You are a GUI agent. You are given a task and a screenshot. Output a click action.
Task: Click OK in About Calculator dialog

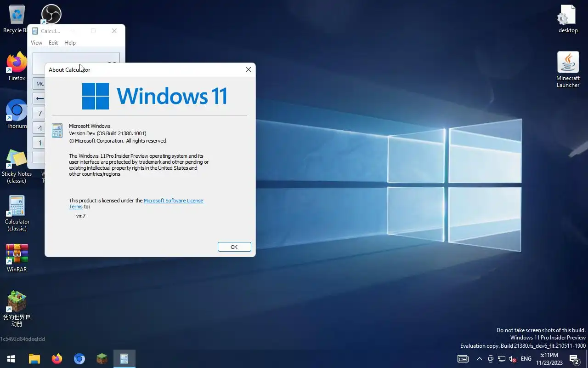pos(234,247)
